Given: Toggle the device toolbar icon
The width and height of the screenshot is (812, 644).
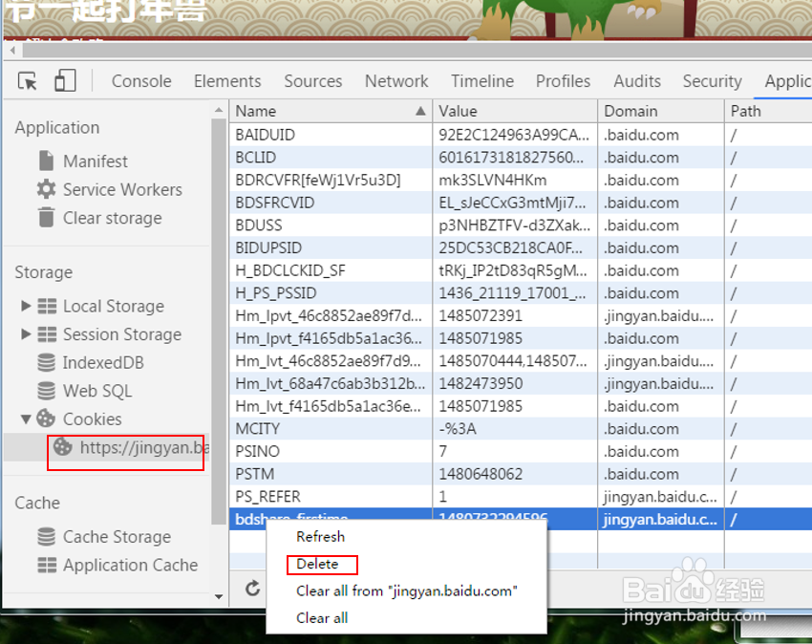Looking at the screenshot, I should 65,81.
